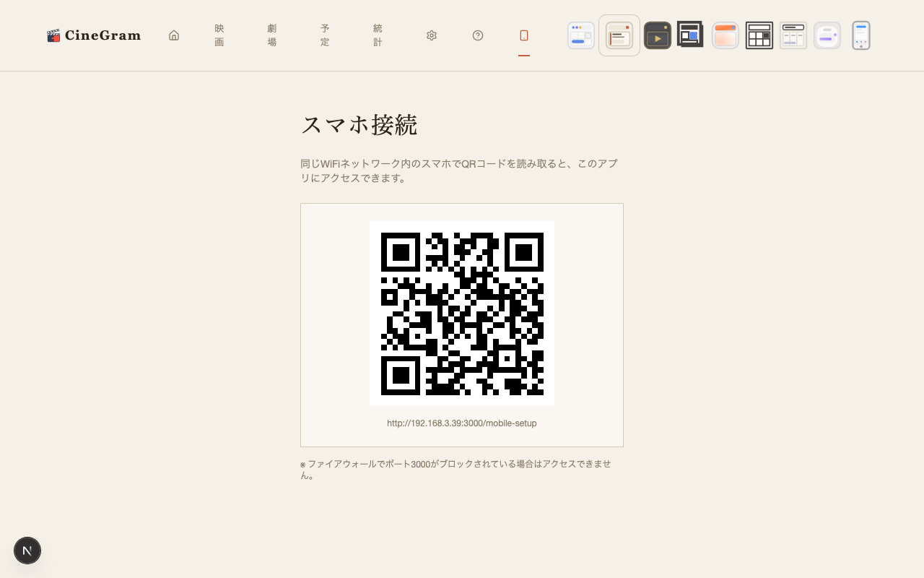924x578 pixels.
Task: Select the black grid table theme icon
Action: point(759,35)
